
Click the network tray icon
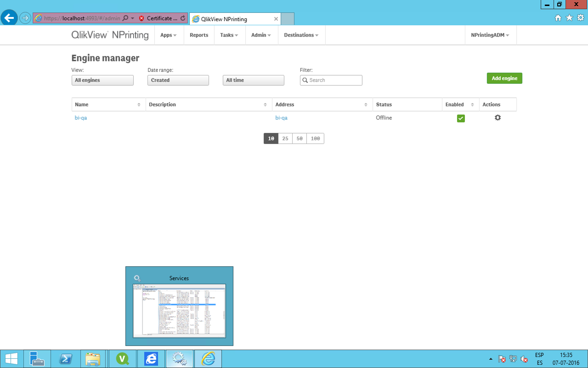(513, 359)
